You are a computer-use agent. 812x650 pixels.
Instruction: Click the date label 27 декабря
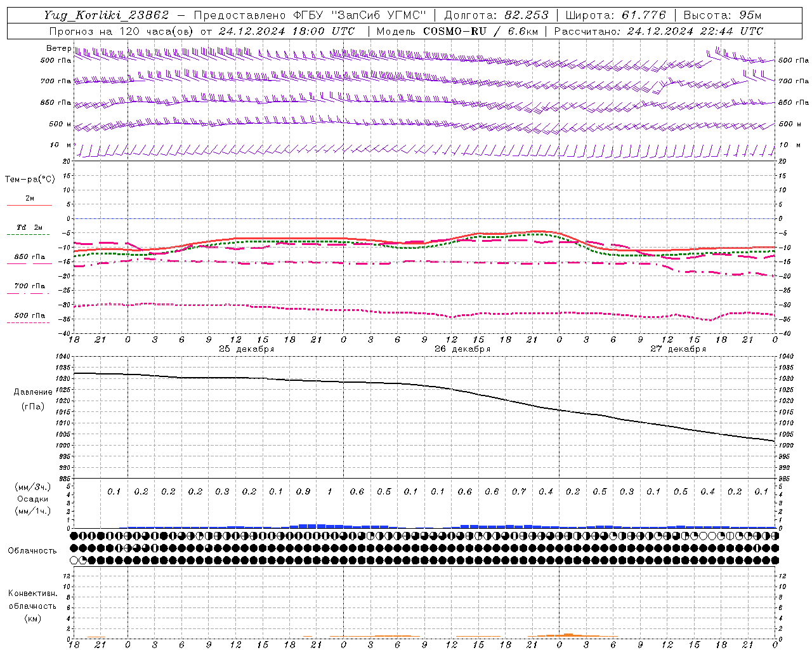pyautogui.click(x=678, y=349)
